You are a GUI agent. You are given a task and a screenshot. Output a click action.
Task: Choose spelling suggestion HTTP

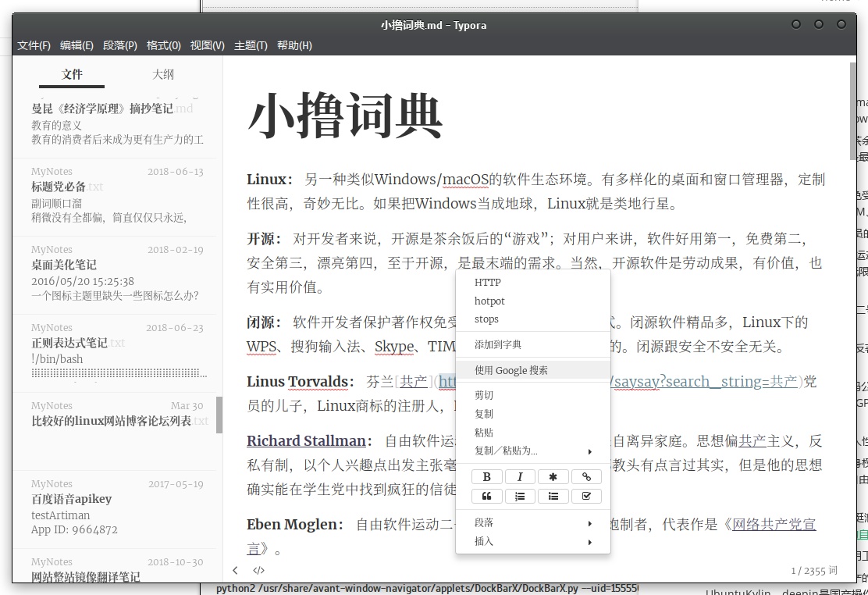point(532,283)
